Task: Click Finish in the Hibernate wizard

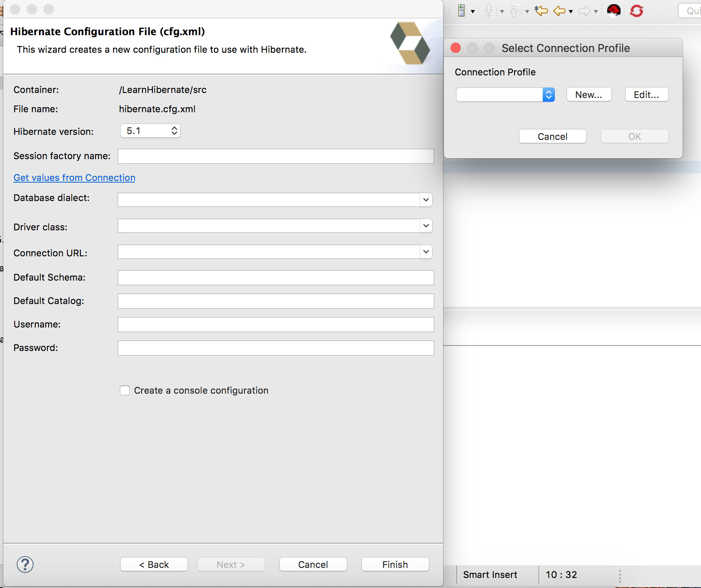Action: [395, 565]
